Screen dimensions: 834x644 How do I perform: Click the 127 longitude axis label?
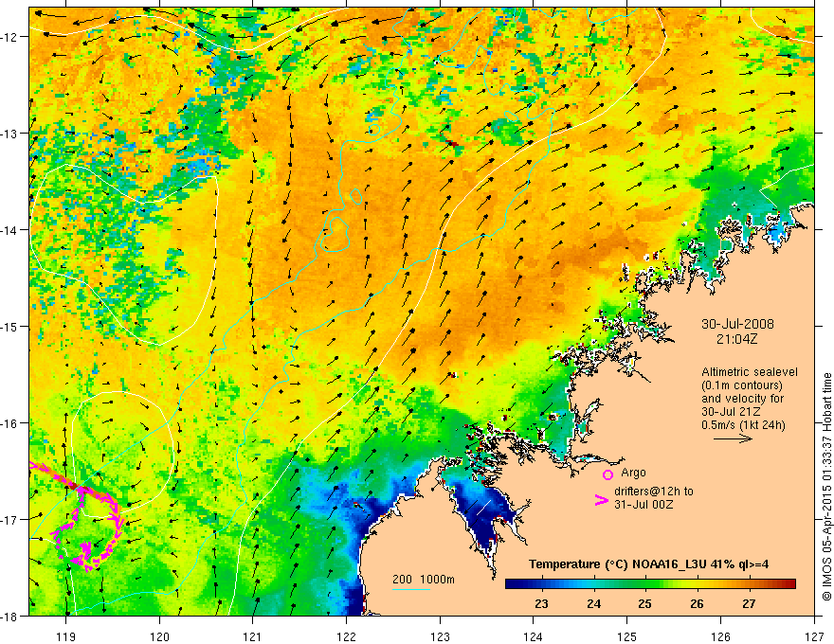814,636
